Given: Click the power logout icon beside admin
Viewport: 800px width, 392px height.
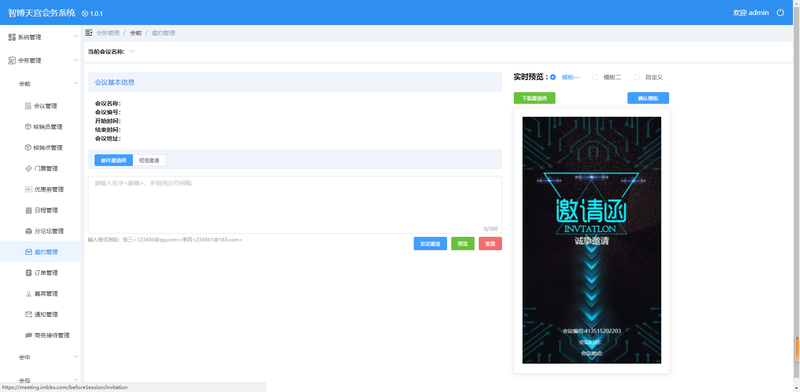Looking at the screenshot, I should coord(780,13).
